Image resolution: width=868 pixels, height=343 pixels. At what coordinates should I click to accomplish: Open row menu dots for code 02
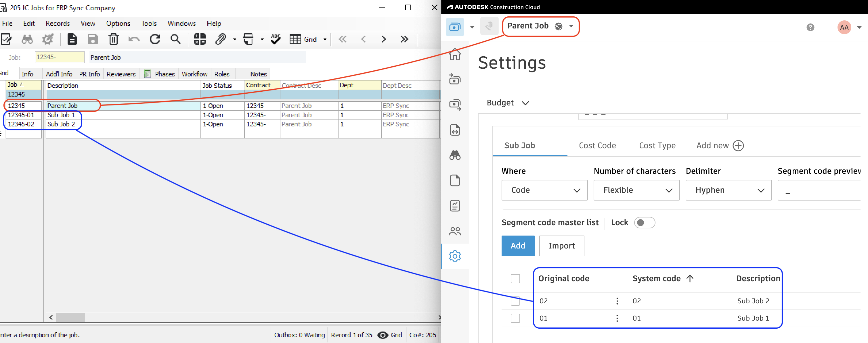click(617, 301)
